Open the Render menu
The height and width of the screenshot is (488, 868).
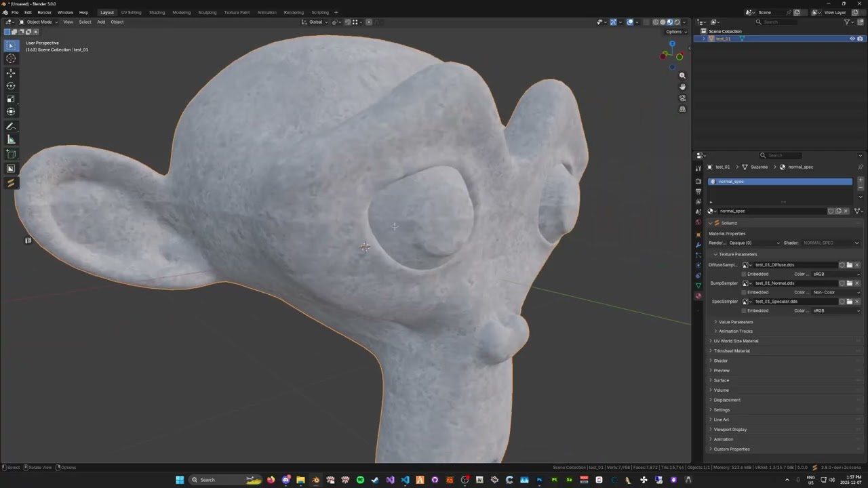[44, 12]
